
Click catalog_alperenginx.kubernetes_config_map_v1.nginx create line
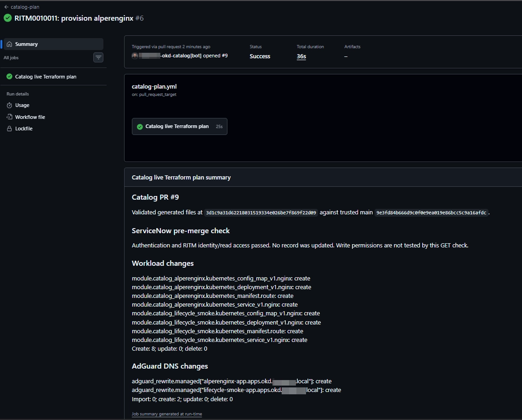[x=221, y=278]
